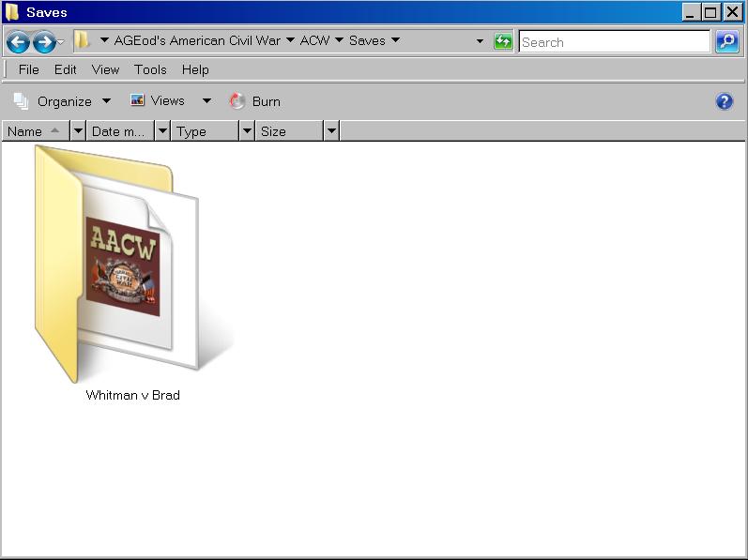Expand the Views dropdown arrow
Image resolution: width=748 pixels, height=560 pixels.
click(206, 101)
